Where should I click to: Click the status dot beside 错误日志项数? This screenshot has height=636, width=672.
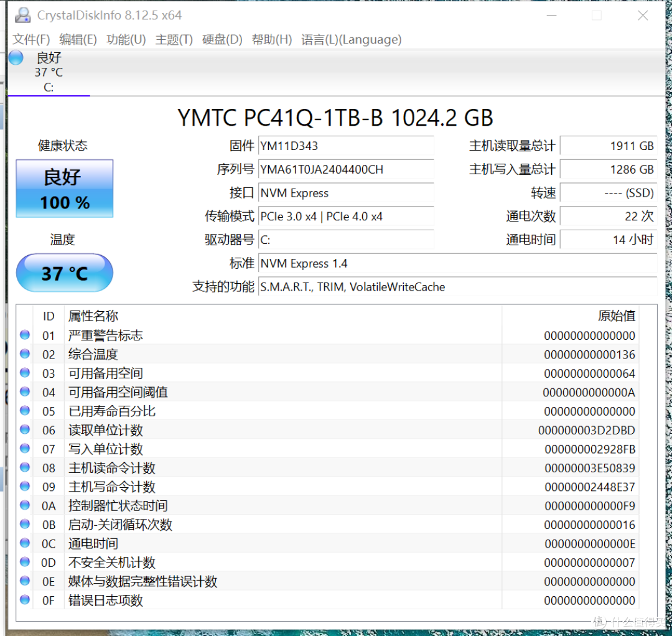[x=24, y=600]
